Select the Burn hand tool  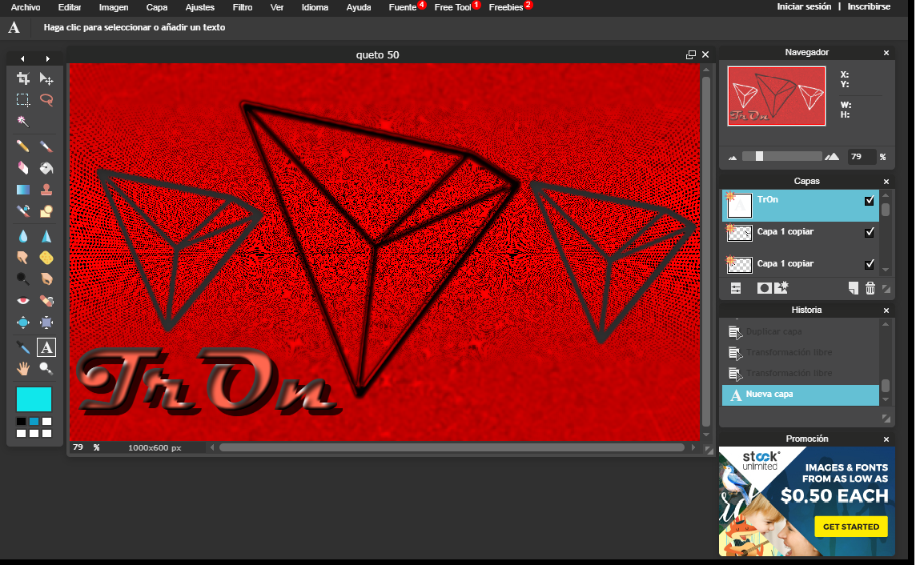click(x=46, y=278)
